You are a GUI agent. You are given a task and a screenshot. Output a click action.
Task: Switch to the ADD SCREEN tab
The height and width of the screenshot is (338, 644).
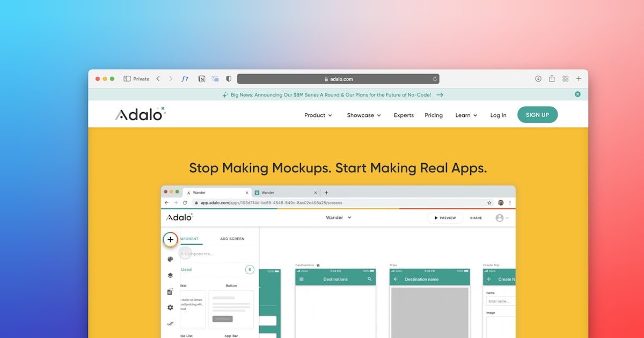click(232, 239)
